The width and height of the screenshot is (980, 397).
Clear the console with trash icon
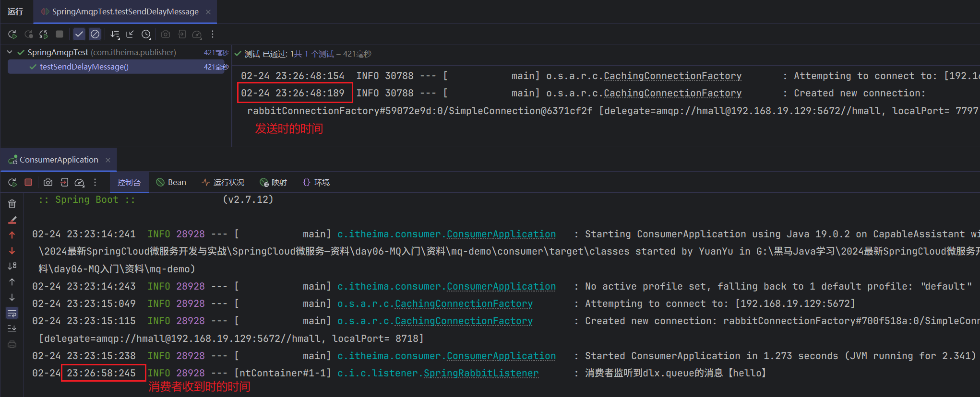(12, 204)
